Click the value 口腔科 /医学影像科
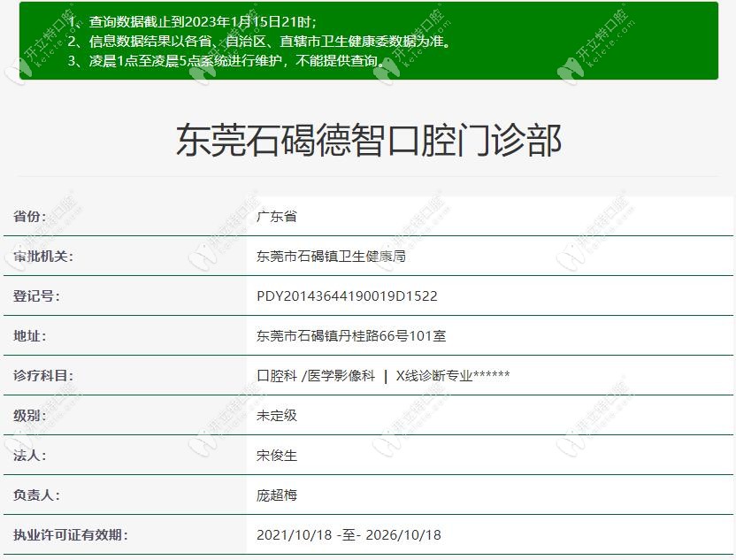This screenshot has width=736, height=560. (316, 375)
